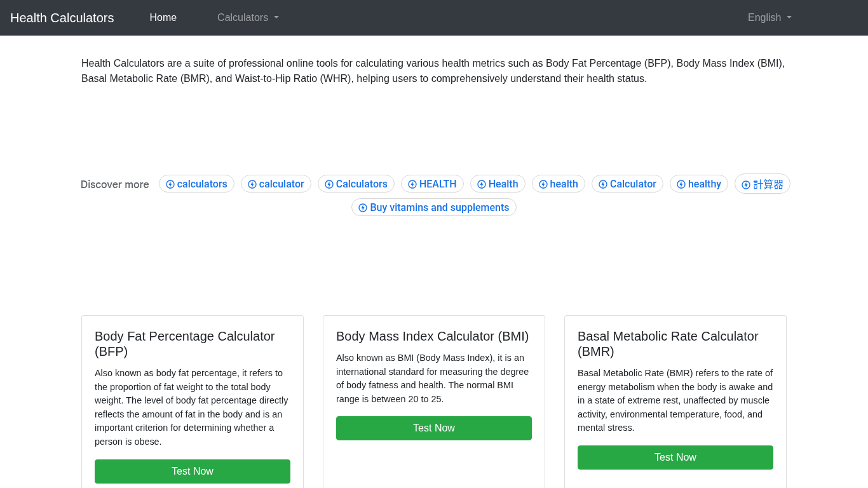Open the English language dropdown
Viewport: 868px width, 488px height.
pyautogui.click(x=769, y=18)
